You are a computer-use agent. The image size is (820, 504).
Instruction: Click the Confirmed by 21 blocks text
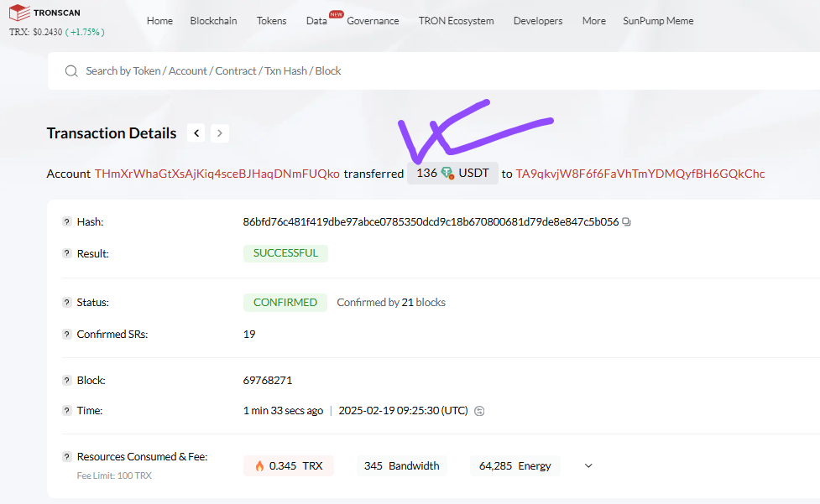coord(391,303)
